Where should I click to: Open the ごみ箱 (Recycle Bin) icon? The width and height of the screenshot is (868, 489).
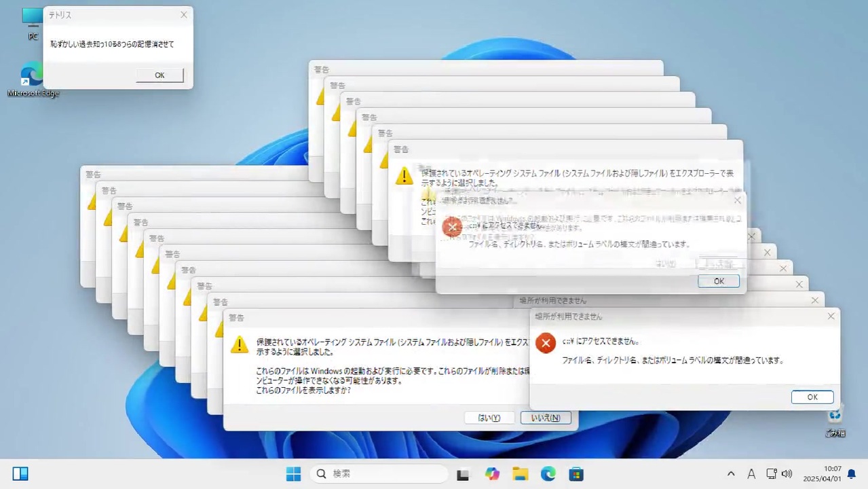(835, 421)
